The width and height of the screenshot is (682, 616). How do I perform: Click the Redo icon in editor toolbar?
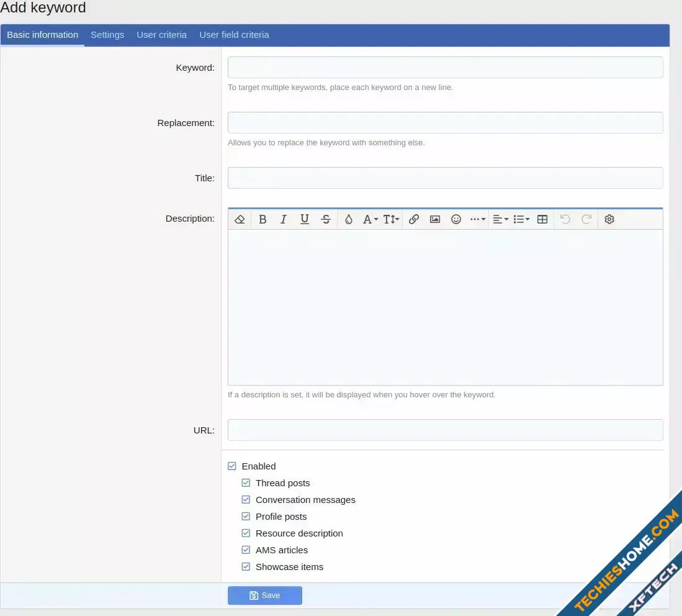(586, 219)
